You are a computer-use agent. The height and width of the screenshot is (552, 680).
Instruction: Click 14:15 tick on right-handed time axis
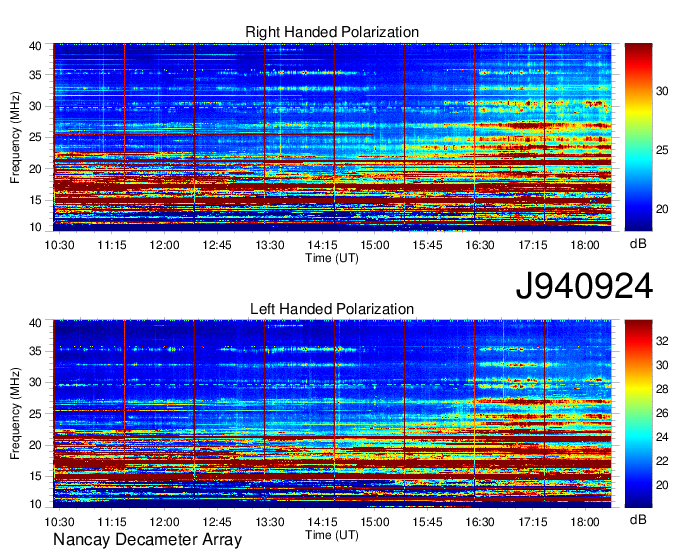pyautogui.click(x=322, y=245)
